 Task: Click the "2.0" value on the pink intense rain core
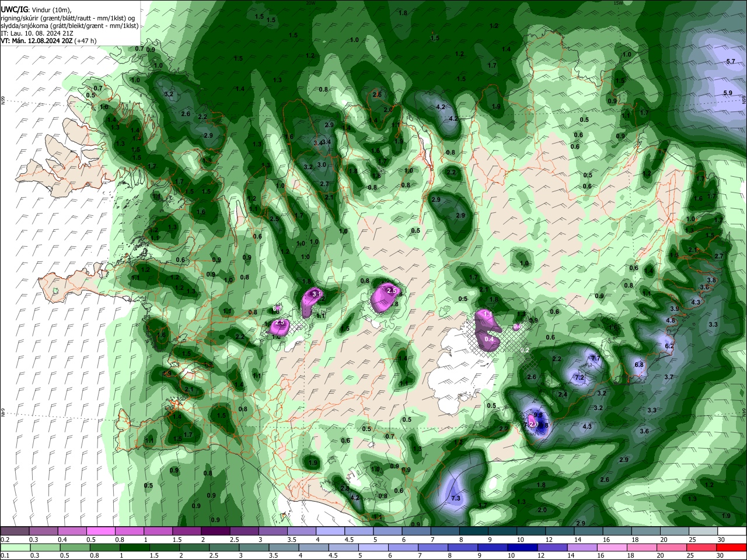tap(533, 424)
